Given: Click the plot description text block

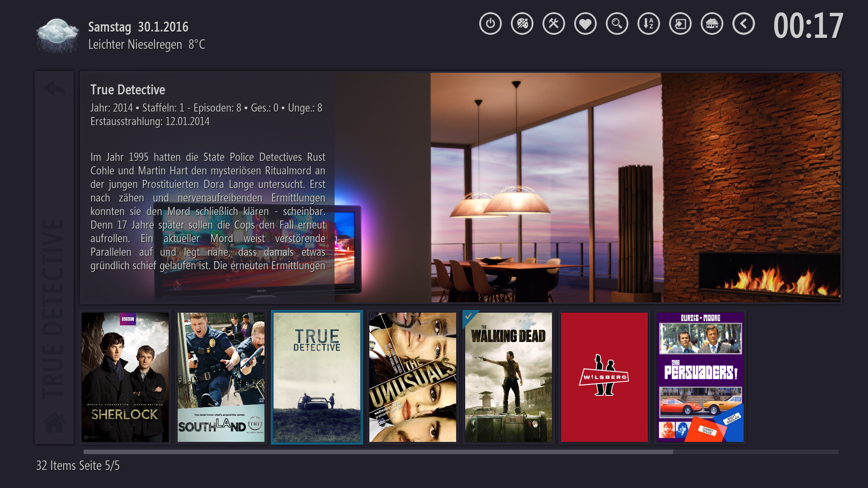Looking at the screenshot, I should (x=208, y=211).
